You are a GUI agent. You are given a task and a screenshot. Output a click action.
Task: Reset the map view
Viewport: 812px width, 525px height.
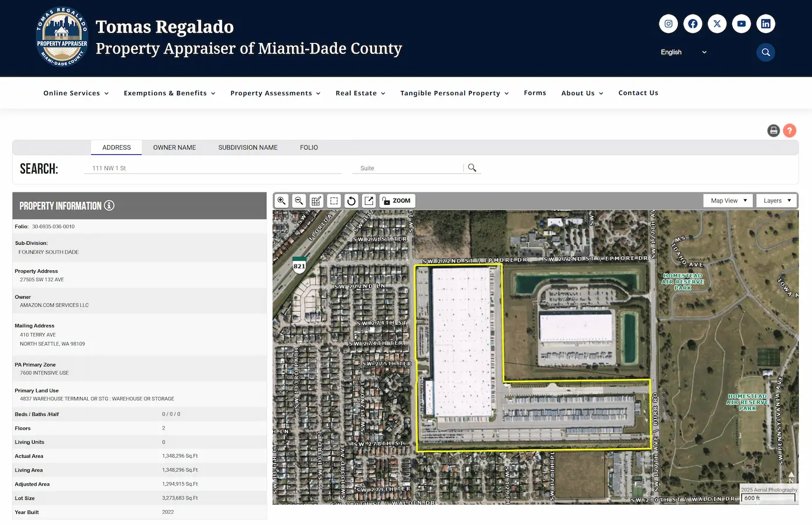(x=351, y=201)
